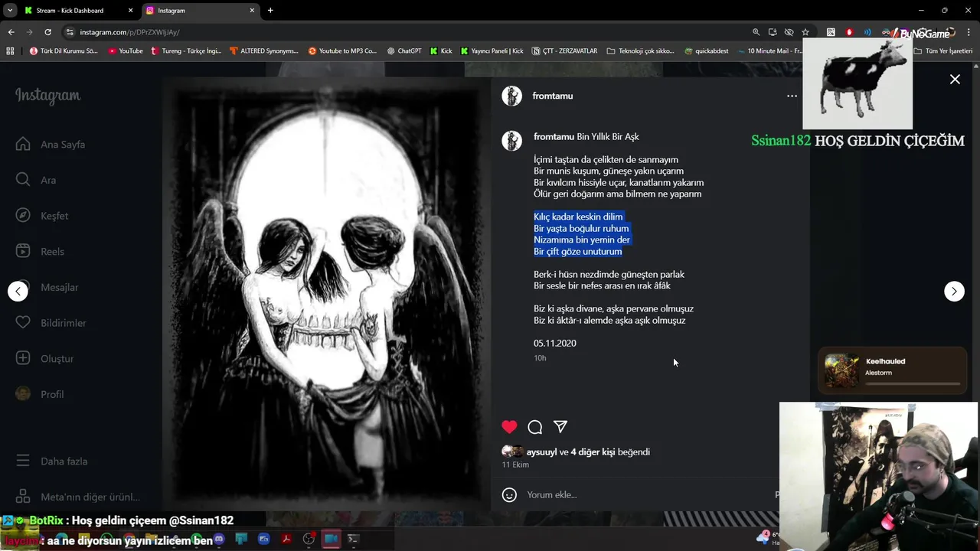Screen dimensions: 980x551
Task: Expand the ÇTT - ZERZAVATLAR bookmark
Action: (x=564, y=51)
